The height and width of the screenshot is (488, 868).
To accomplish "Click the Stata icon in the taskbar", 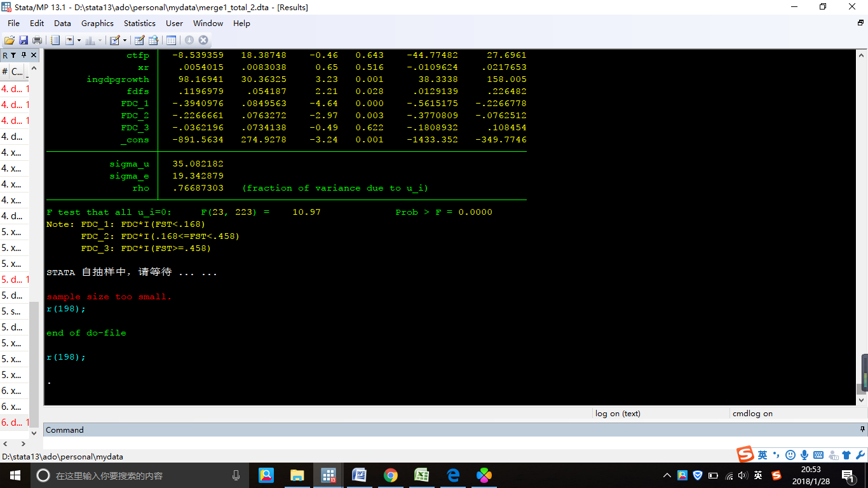I will (x=329, y=475).
